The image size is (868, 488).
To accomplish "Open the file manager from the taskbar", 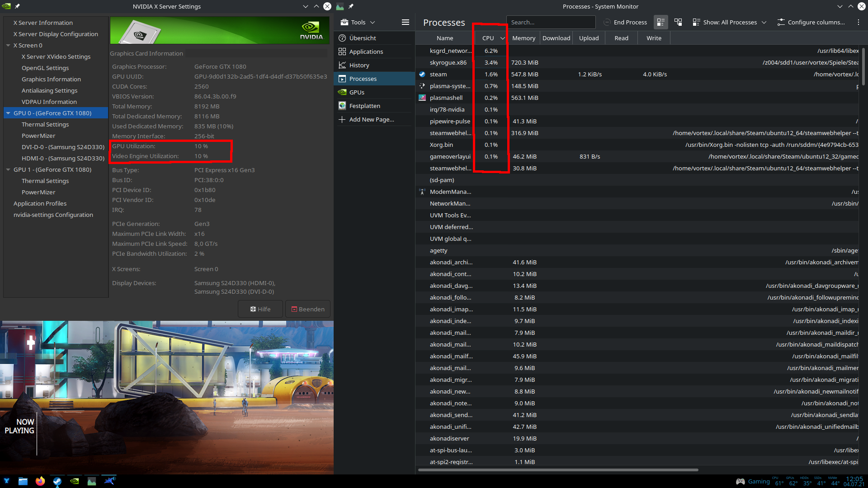I will 23,481.
